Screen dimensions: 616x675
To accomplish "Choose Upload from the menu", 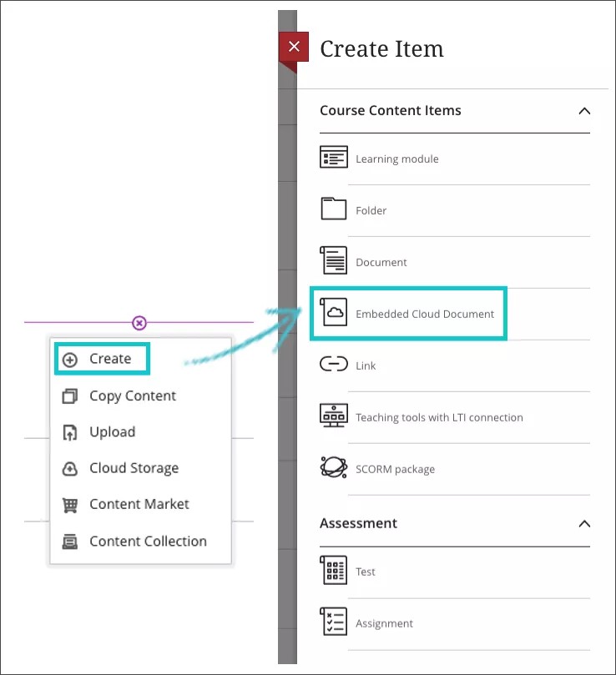I will [x=112, y=432].
